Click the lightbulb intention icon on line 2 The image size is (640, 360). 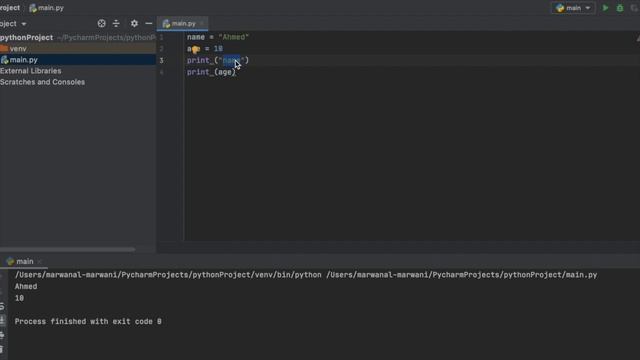click(196, 49)
